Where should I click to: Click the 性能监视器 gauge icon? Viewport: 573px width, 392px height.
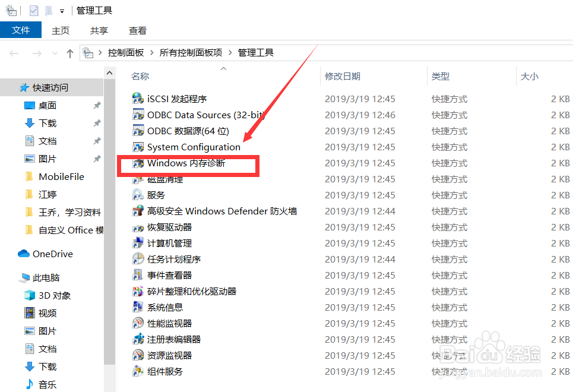click(x=138, y=323)
